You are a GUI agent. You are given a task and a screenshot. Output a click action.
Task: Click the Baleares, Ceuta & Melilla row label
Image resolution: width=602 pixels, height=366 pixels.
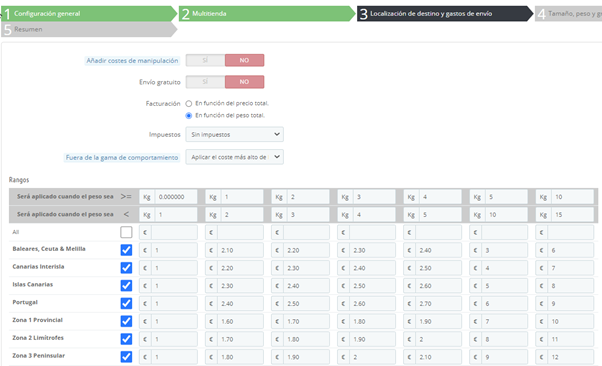[x=49, y=249]
